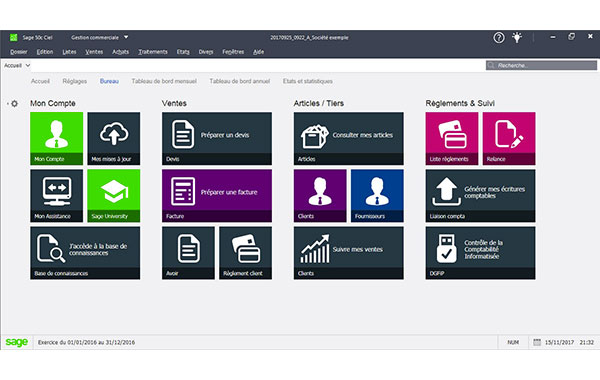Click Préparer un devis tile
Screen dimensions: 600x380
click(x=217, y=139)
